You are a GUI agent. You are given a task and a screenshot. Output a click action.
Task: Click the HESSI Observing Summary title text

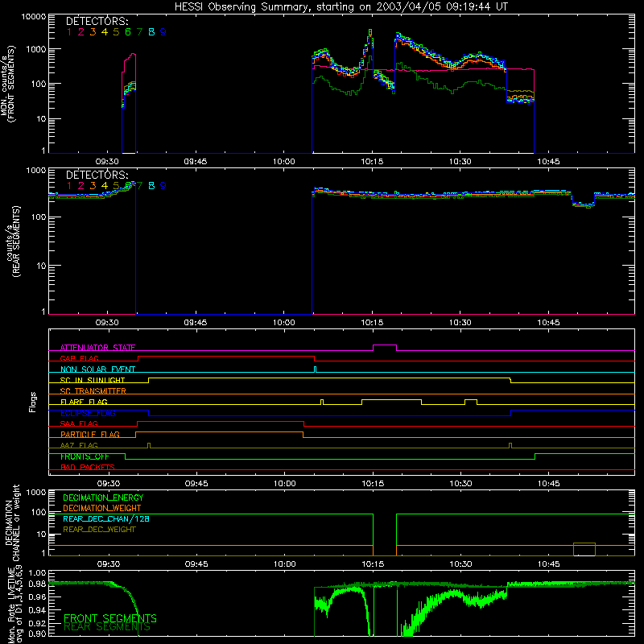point(341,6)
